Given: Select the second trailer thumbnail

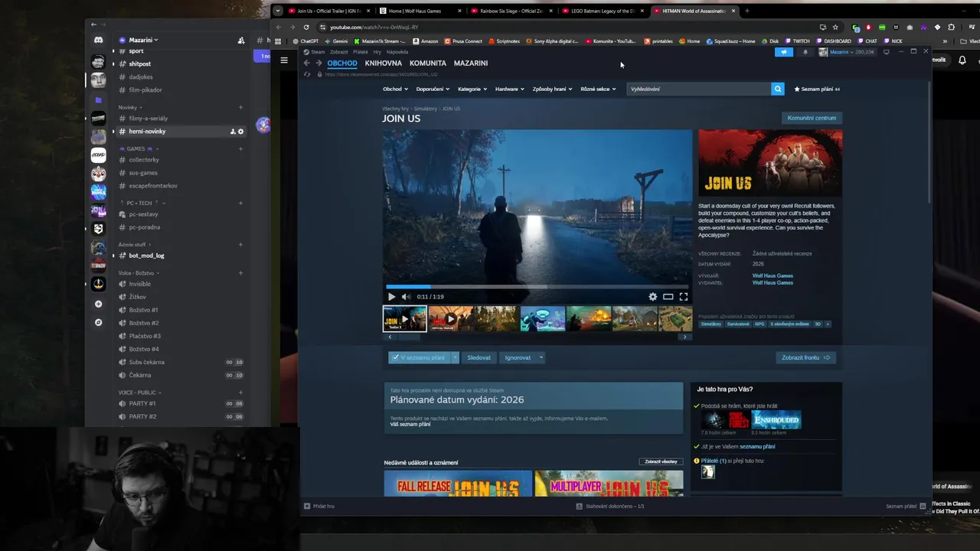Looking at the screenshot, I should click(450, 318).
